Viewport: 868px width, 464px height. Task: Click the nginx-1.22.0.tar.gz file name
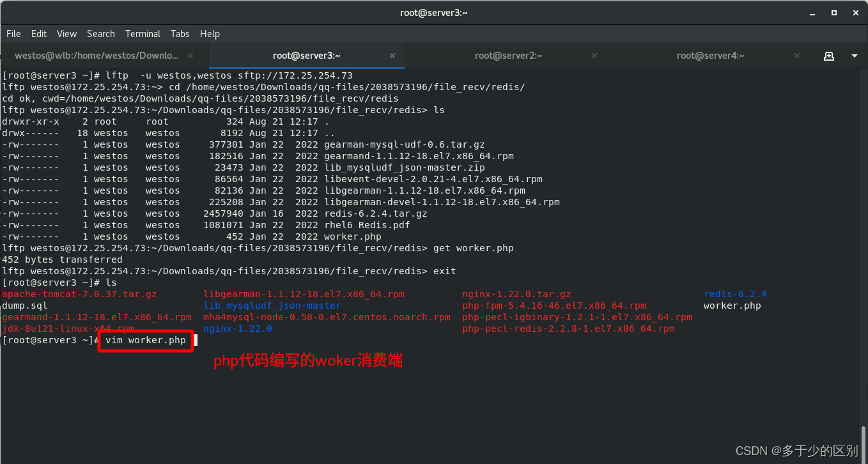[516, 294]
